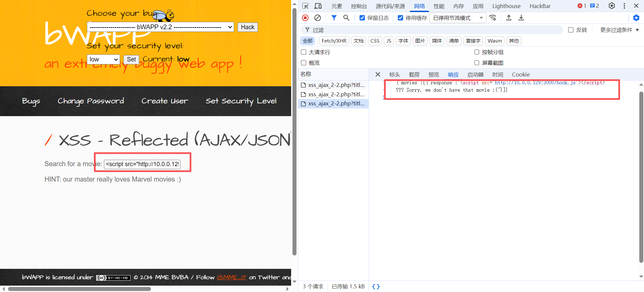Open the 内存 tab
Viewport: 644px width, 292px height.
459,6
